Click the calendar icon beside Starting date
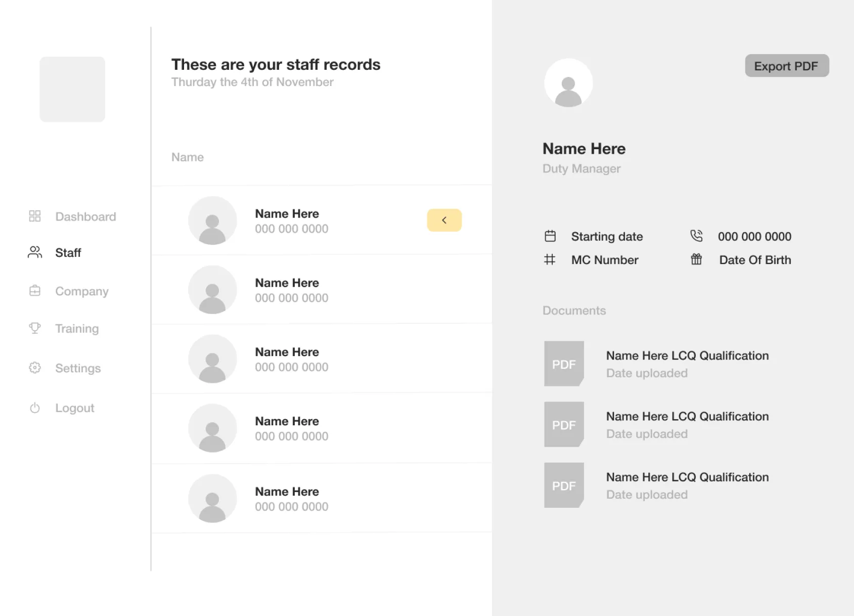The height and width of the screenshot is (616, 854). [550, 236]
